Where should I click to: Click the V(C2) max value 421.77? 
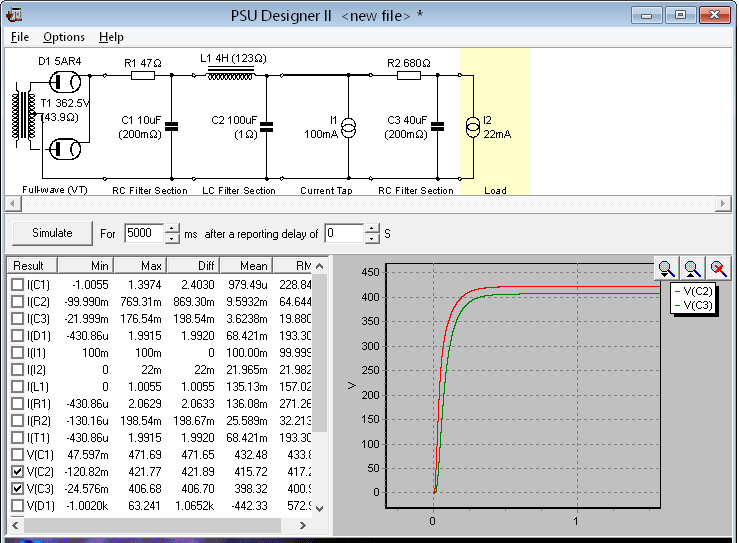145,472
